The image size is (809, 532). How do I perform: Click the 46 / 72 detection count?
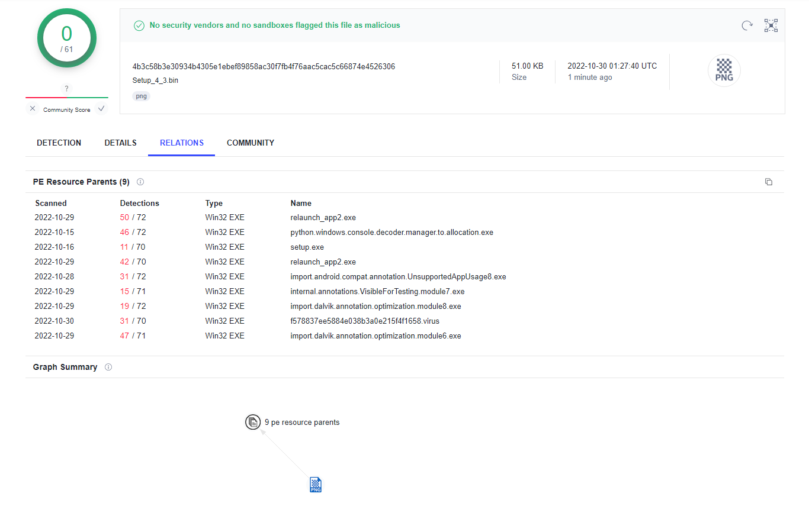pyautogui.click(x=133, y=233)
